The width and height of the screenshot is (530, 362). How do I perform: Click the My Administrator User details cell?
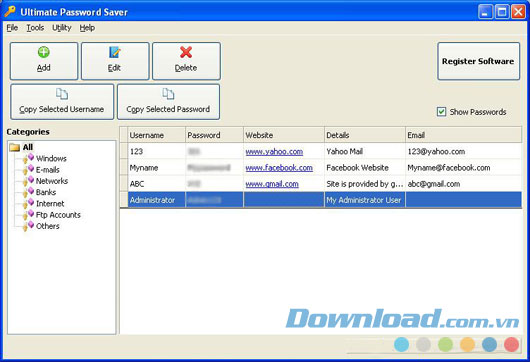coord(365,200)
